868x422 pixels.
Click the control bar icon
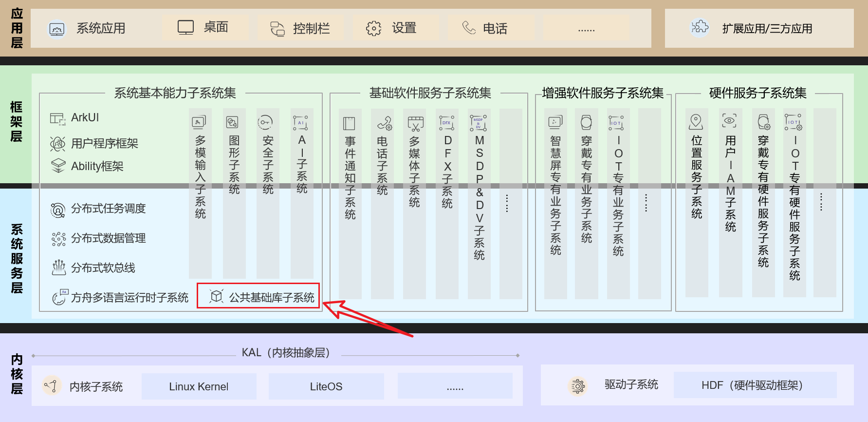pyautogui.click(x=277, y=29)
